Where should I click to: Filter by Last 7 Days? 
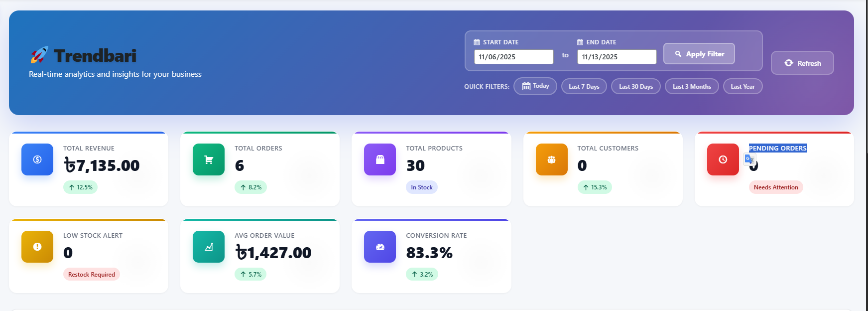point(584,87)
